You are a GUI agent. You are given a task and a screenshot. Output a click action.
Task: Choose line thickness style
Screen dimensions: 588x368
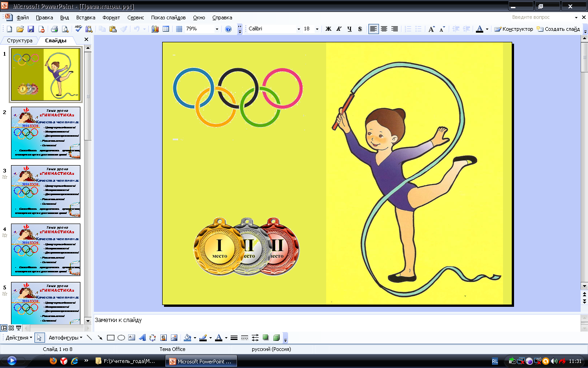tap(234, 338)
